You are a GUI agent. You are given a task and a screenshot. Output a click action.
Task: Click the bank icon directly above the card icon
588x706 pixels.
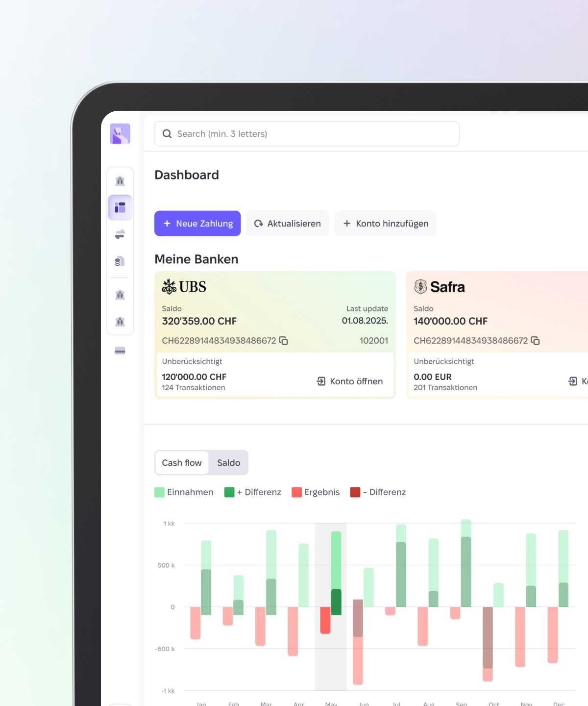point(120,322)
